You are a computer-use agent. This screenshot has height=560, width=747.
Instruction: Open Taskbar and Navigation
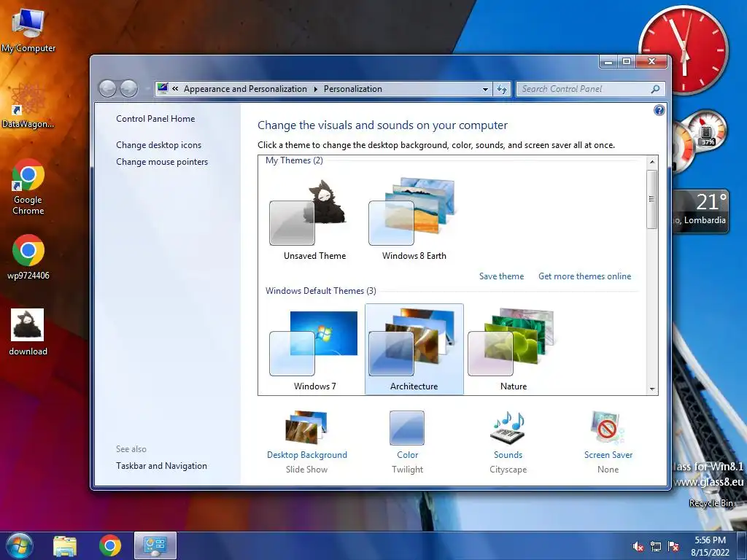(x=161, y=466)
